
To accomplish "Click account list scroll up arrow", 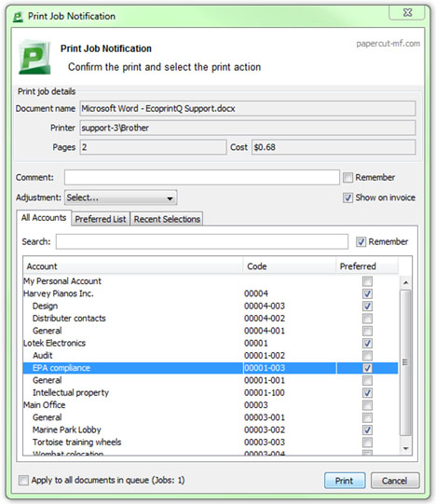I will tap(406, 282).
